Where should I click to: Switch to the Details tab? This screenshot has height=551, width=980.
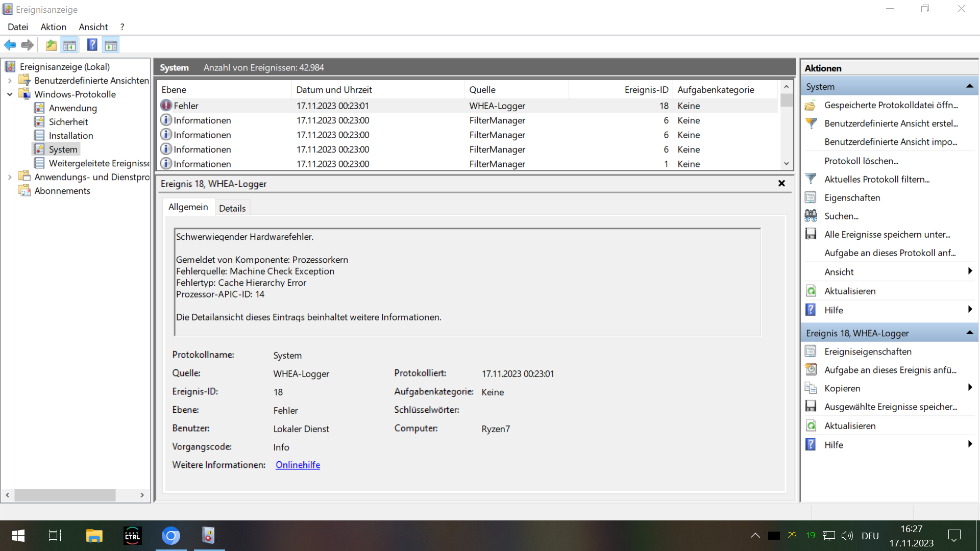[232, 208]
